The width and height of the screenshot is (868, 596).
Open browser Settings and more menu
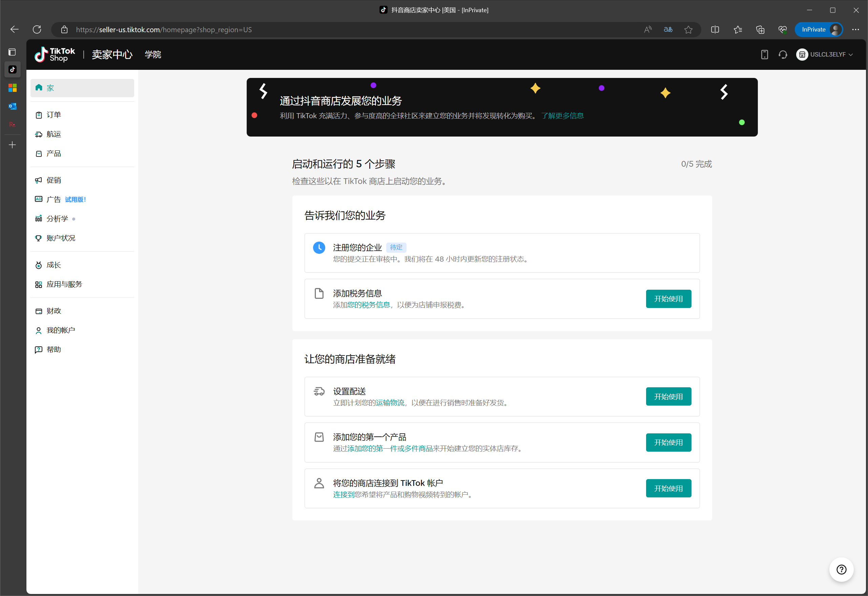(x=856, y=29)
